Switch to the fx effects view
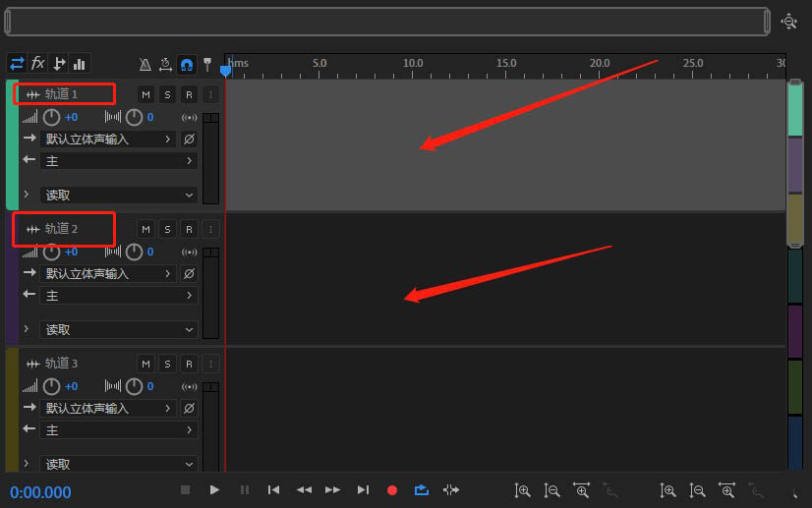 pos(37,64)
